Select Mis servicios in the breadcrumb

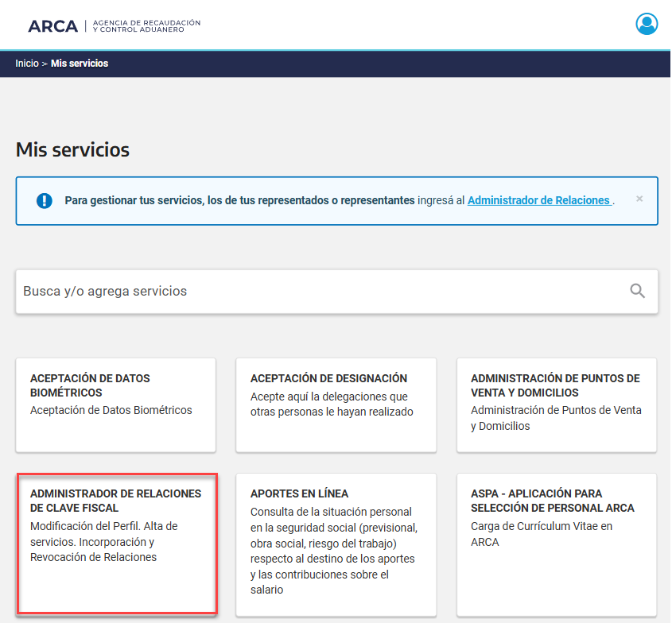[80, 64]
